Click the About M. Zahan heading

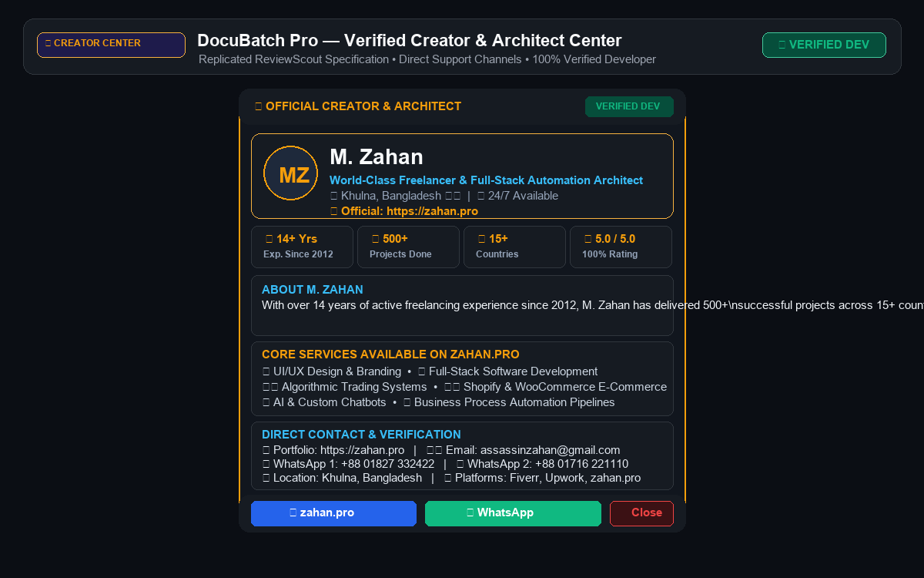[313, 290]
